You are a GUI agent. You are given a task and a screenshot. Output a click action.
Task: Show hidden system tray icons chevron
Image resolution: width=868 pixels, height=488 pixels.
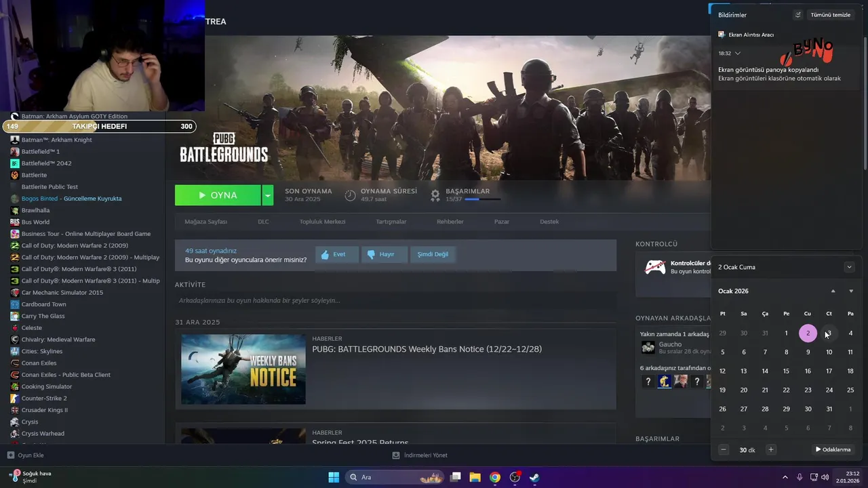(x=785, y=477)
